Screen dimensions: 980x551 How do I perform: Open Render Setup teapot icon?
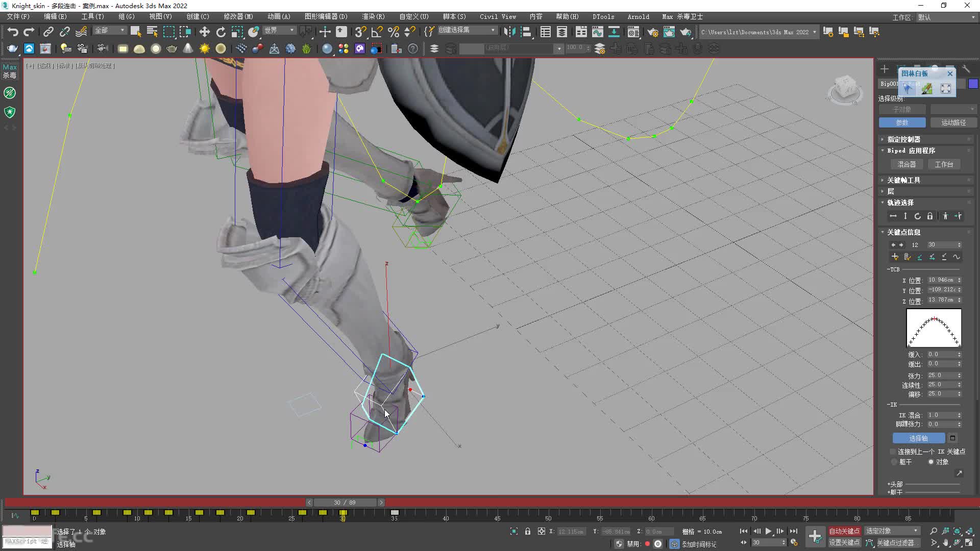click(x=652, y=32)
